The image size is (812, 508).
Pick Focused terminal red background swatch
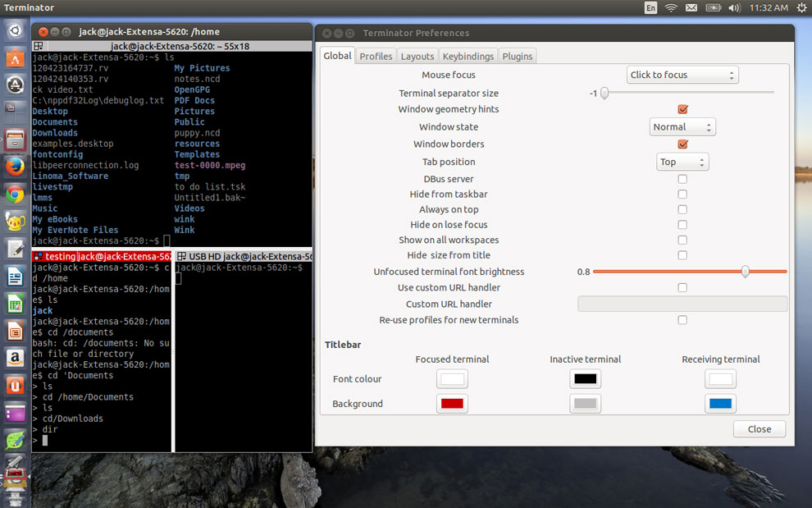[452, 404]
